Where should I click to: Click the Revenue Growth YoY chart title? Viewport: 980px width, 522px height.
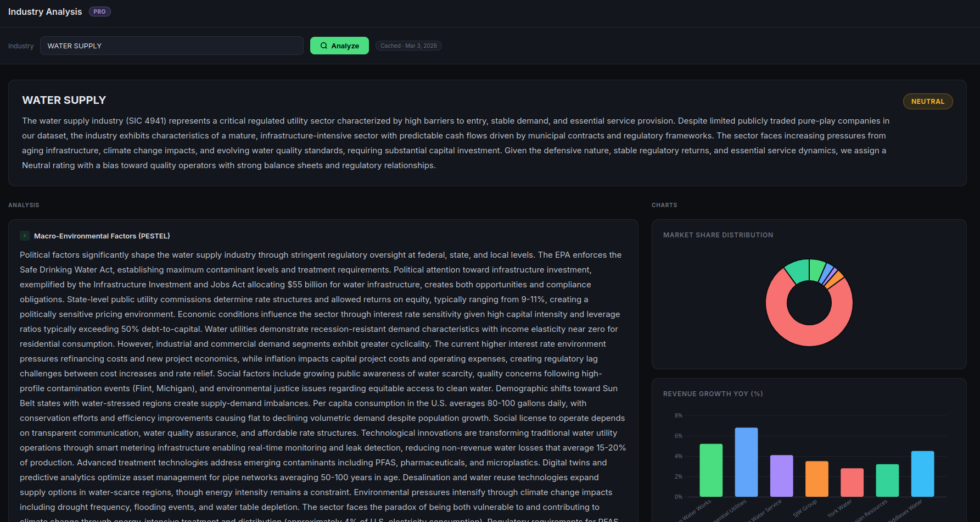[713, 394]
